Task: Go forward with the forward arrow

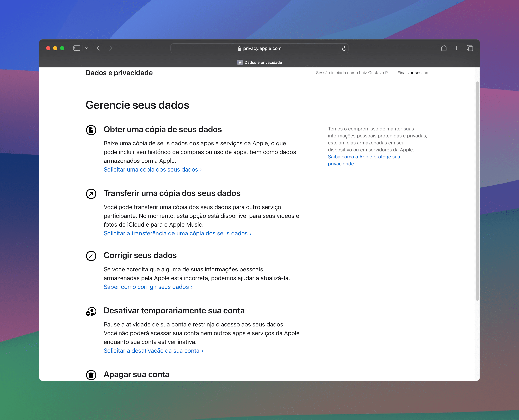Action: click(111, 48)
